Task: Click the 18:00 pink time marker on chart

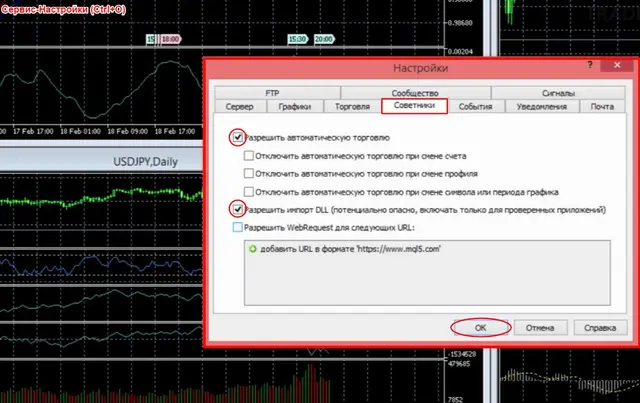Action: click(x=171, y=39)
